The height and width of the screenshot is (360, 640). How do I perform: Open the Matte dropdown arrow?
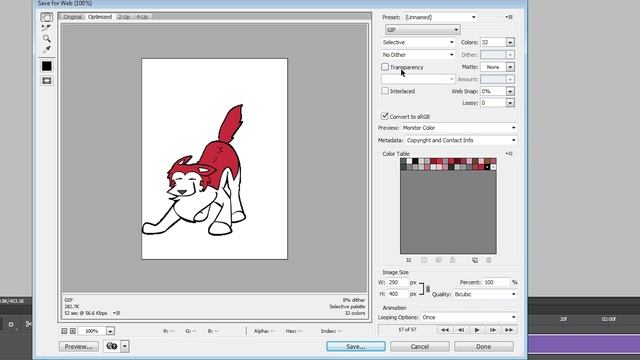pos(510,67)
